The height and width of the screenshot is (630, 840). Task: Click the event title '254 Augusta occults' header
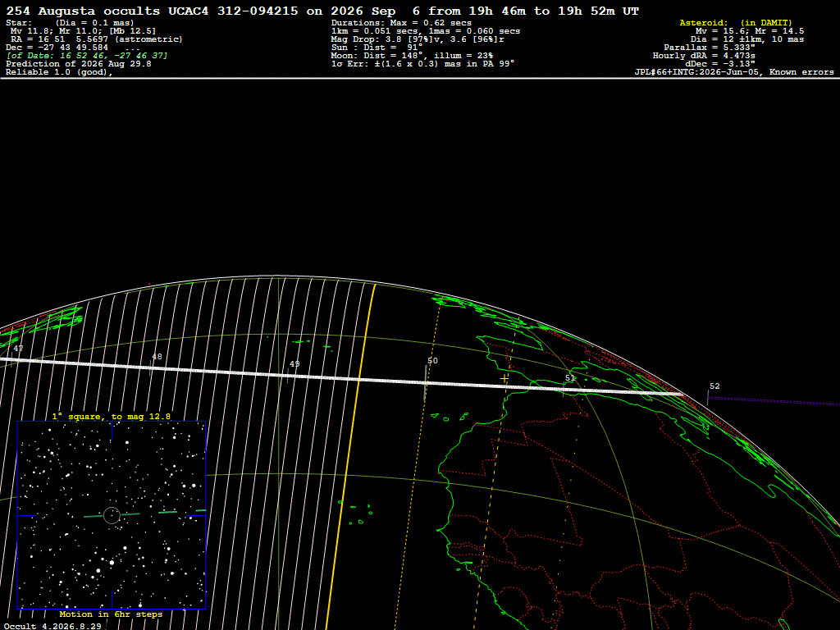[x=83, y=11]
